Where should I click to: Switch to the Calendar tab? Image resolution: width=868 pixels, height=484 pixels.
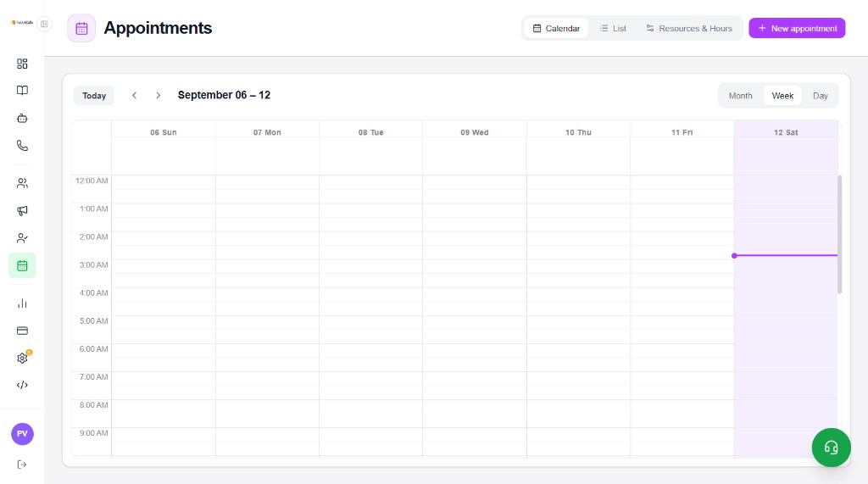coord(556,28)
